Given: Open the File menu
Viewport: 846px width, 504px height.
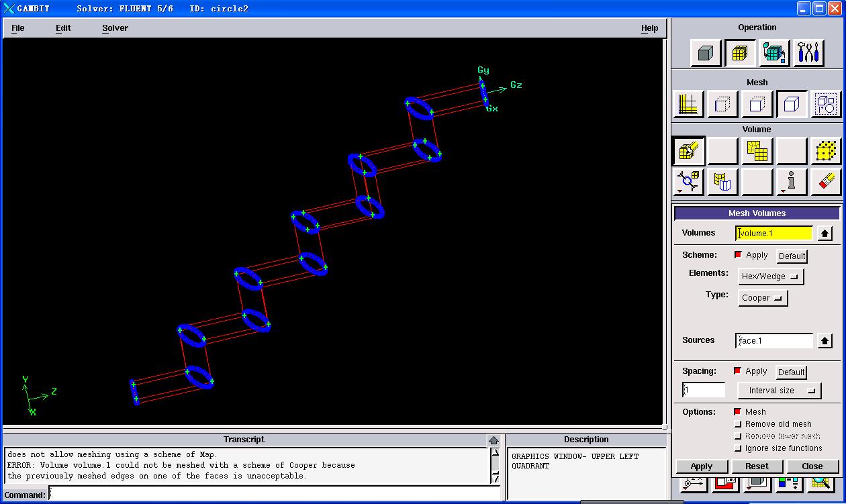Looking at the screenshot, I should [x=18, y=28].
